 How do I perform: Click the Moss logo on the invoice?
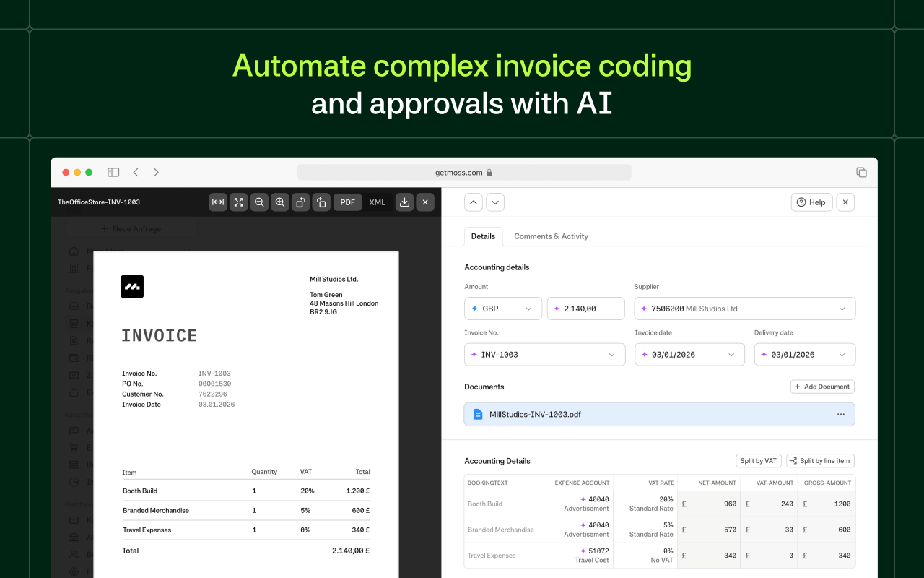(x=132, y=287)
